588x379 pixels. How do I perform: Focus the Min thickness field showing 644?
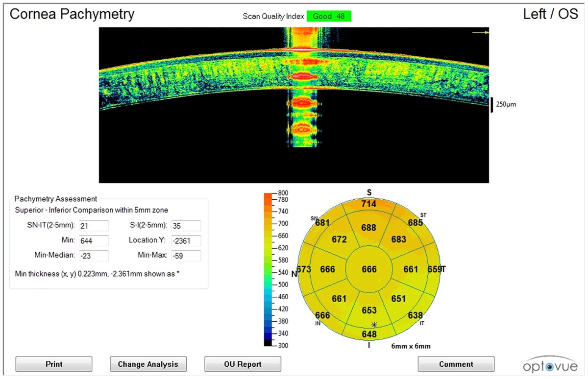tap(94, 240)
